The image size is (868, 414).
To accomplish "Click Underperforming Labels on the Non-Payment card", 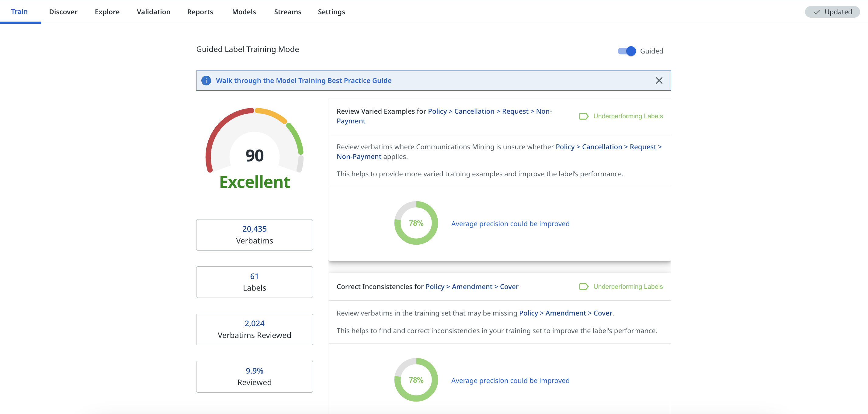I will (x=628, y=116).
